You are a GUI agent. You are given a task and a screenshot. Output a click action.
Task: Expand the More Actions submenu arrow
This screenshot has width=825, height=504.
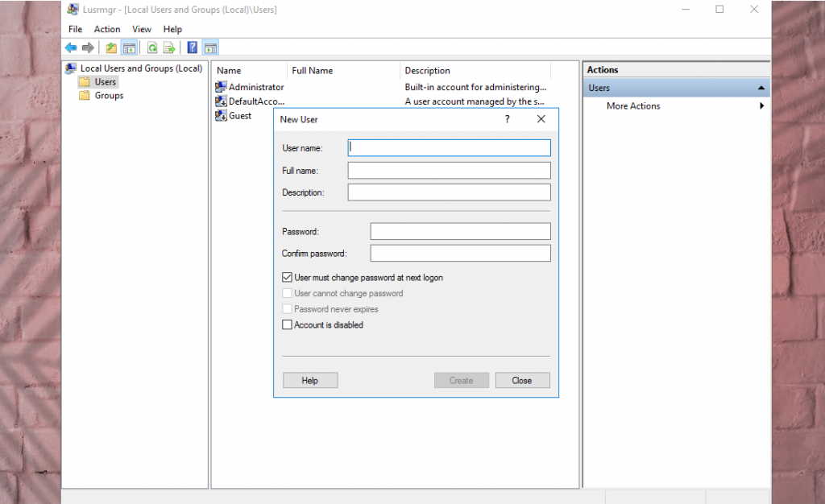click(x=761, y=105)
